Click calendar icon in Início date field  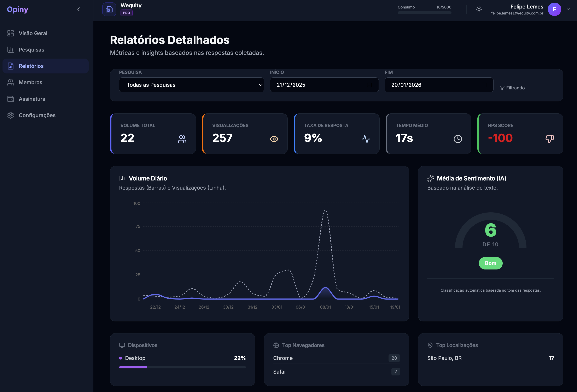click(369, 85)
